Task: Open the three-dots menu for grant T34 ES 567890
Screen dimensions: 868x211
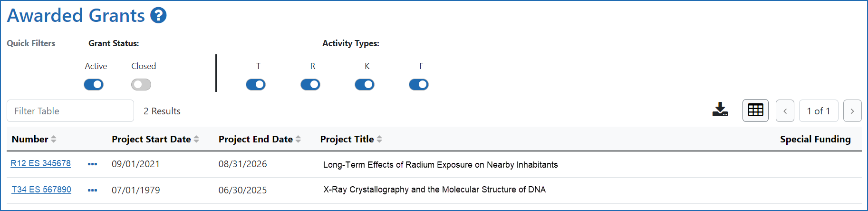Action: click(92, 191)
